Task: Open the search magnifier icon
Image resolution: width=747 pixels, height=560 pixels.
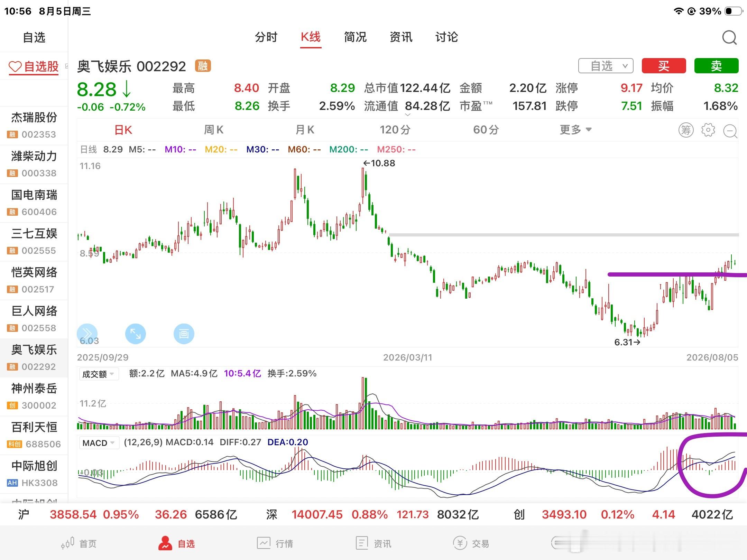Action: coord(729,38)
